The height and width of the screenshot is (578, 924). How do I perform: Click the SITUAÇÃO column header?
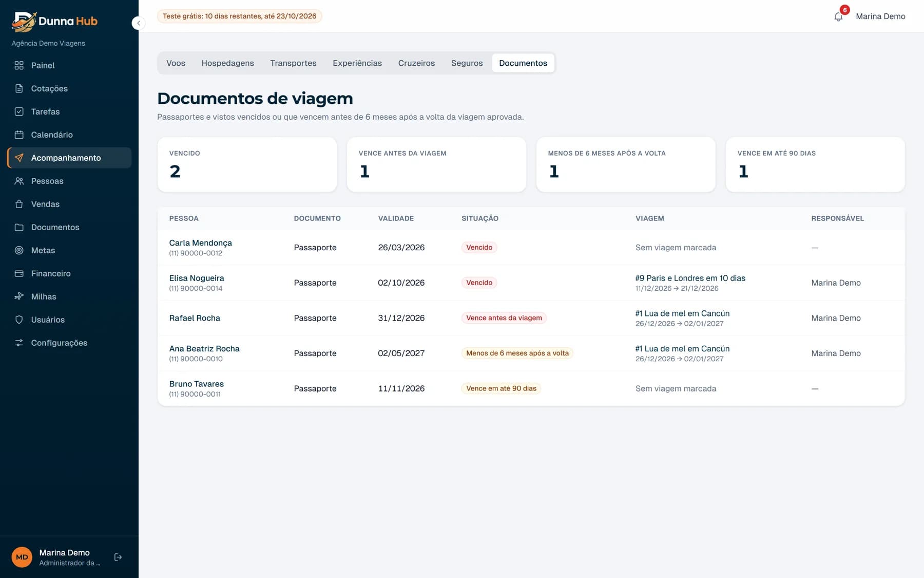tap(480, 218)
